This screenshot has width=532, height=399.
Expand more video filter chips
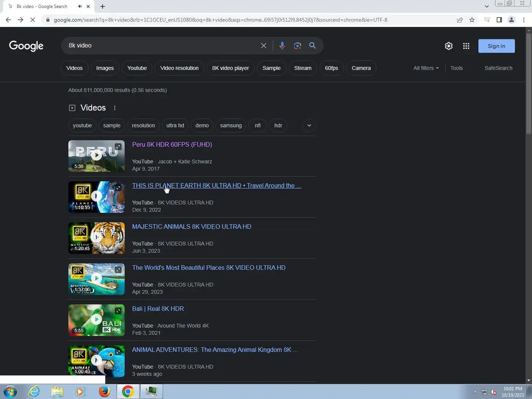coord(309,125)
